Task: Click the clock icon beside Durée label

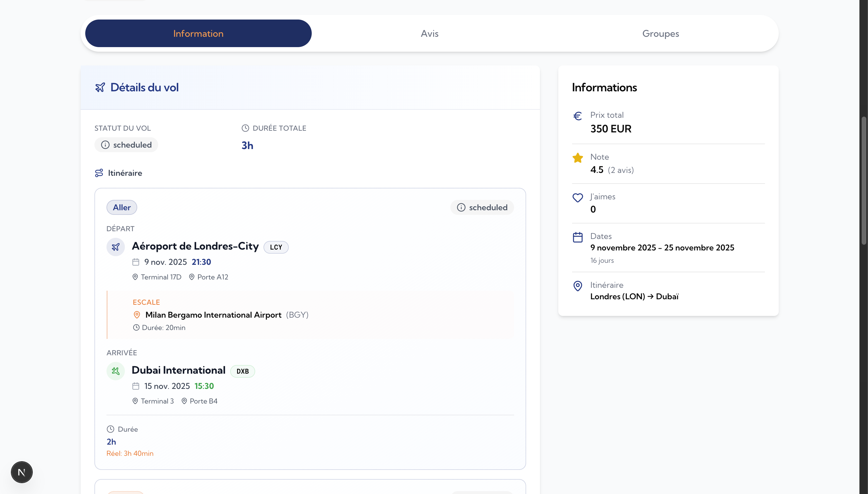Action: 111,429
